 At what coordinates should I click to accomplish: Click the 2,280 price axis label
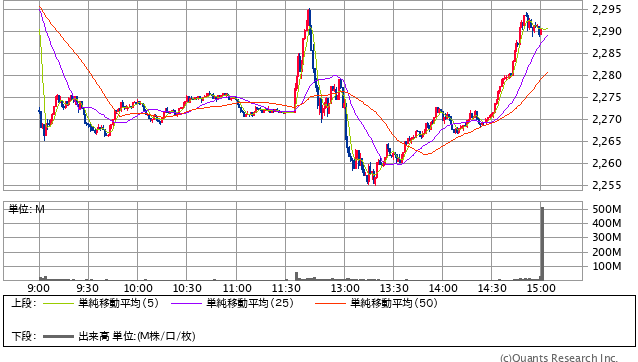607,75
